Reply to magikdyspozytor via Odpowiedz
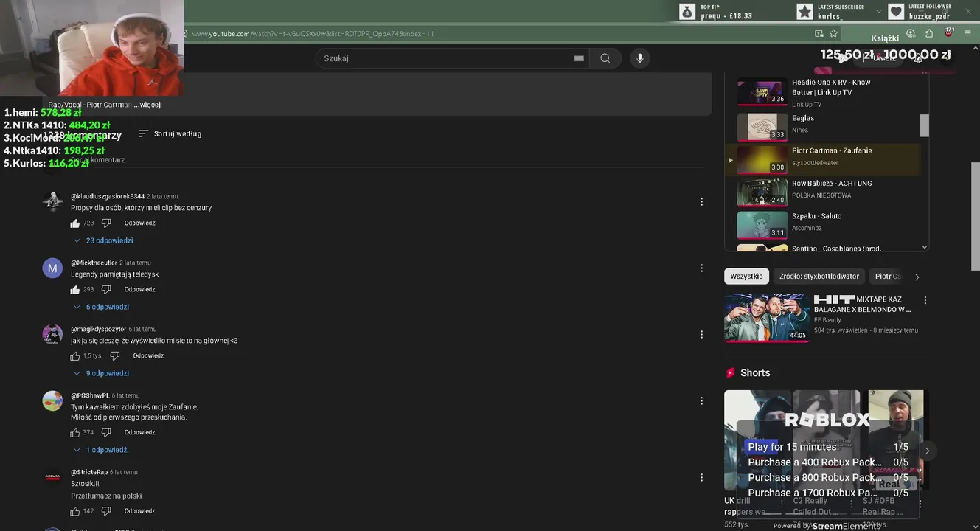980x531 pixels. (148, 355)
